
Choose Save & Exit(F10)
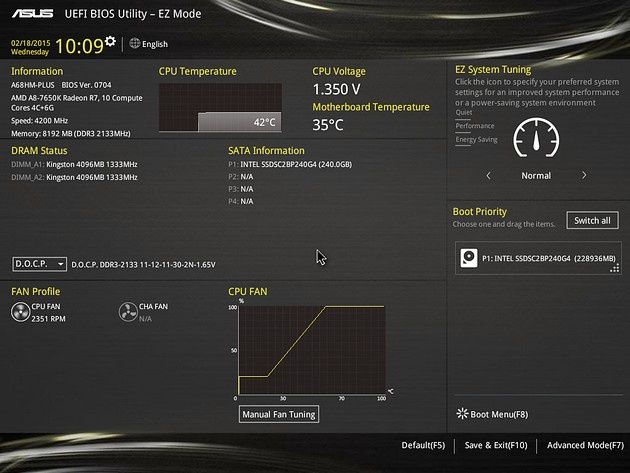click(496, 445)
